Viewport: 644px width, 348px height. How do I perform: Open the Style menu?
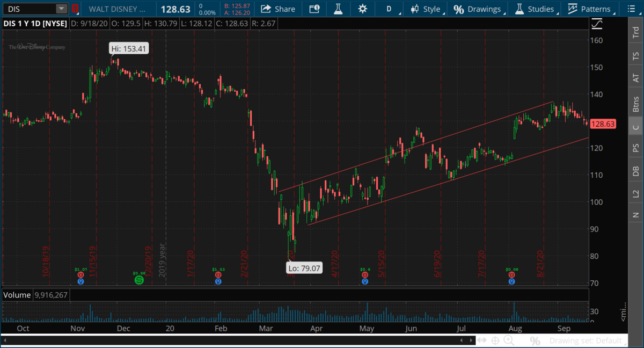428,9
